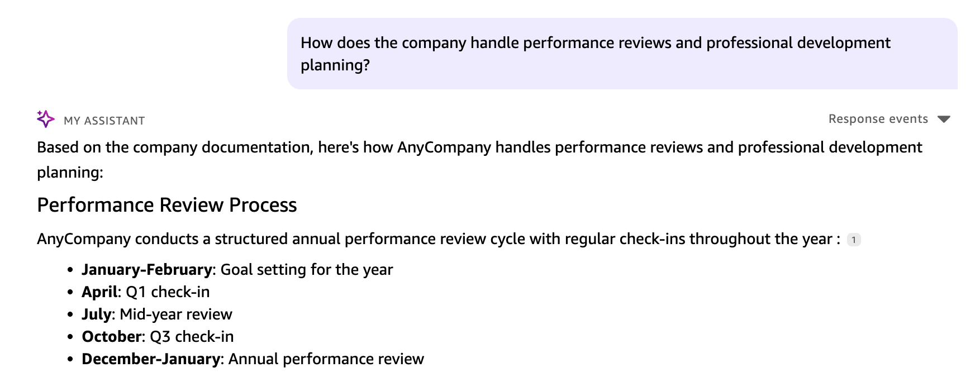Click the bold December-January label

[x=151, y=359]
